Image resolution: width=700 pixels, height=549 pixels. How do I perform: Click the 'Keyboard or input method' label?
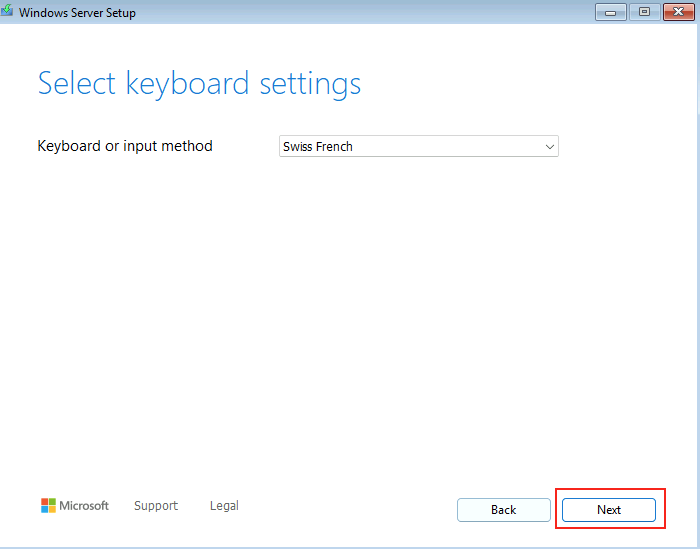(125, 146)
